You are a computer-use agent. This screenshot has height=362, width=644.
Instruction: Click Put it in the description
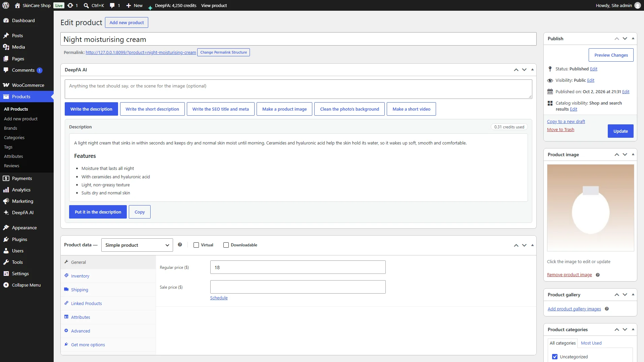click(98, 212)
